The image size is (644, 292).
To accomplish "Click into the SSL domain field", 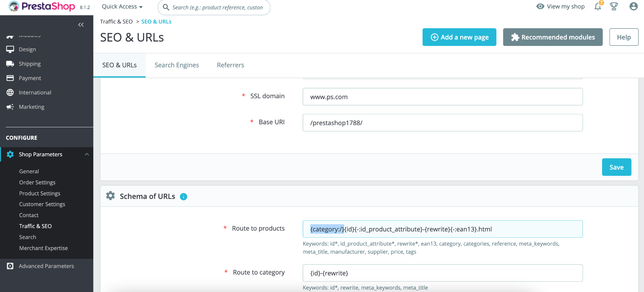I will click(442, 97).
